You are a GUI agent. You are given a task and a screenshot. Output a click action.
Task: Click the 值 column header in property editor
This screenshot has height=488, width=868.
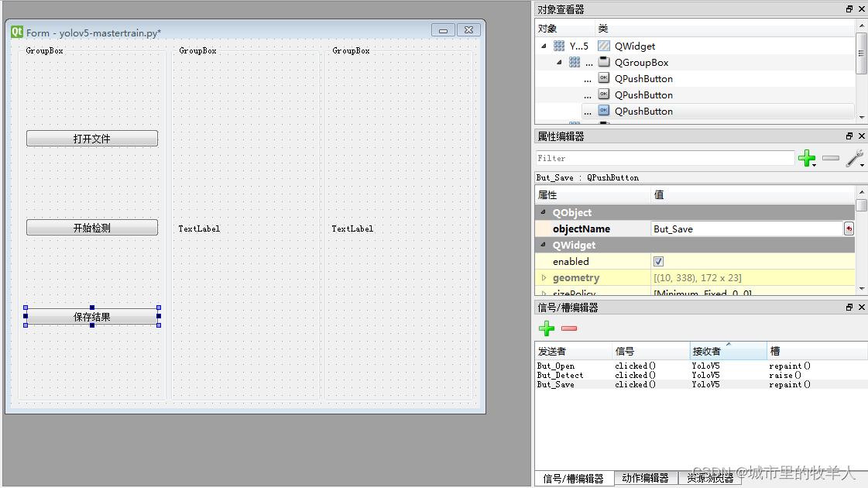pos(753,194)
